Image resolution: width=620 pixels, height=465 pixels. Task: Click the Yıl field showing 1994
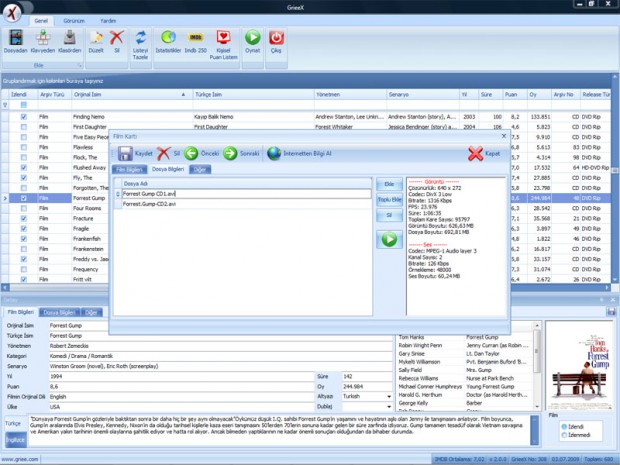[x=181, y=376]
